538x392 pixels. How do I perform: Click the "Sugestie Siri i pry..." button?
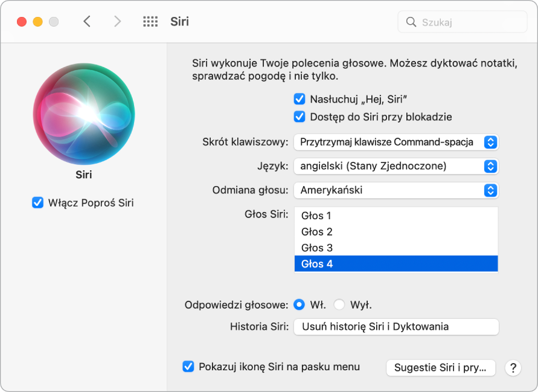pyautogui.click(x=441, y=367)
